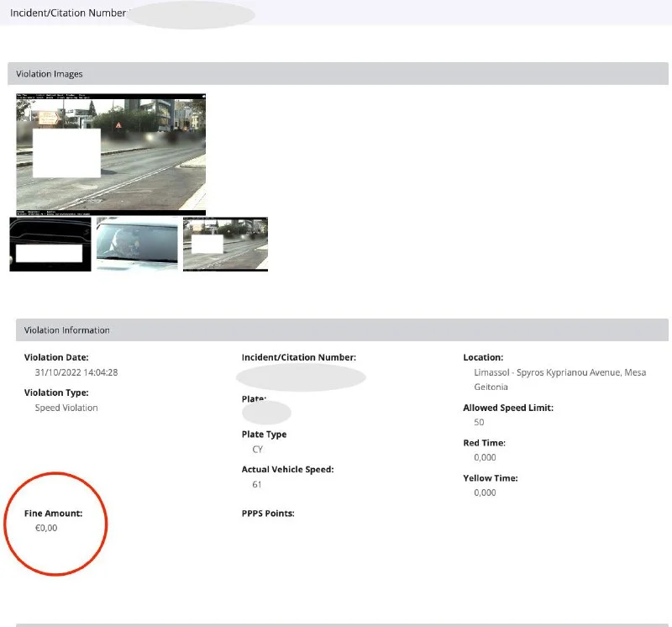Click the violation date value 31/10/2022 14:04:28

(x=76, y=372)
